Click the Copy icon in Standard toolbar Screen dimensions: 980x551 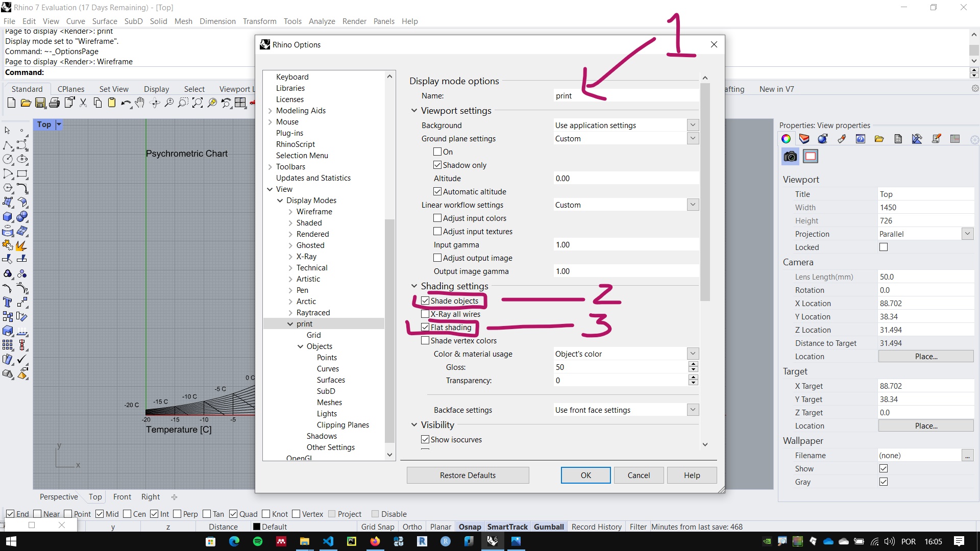pyautogui.click(x=97, y=103)
